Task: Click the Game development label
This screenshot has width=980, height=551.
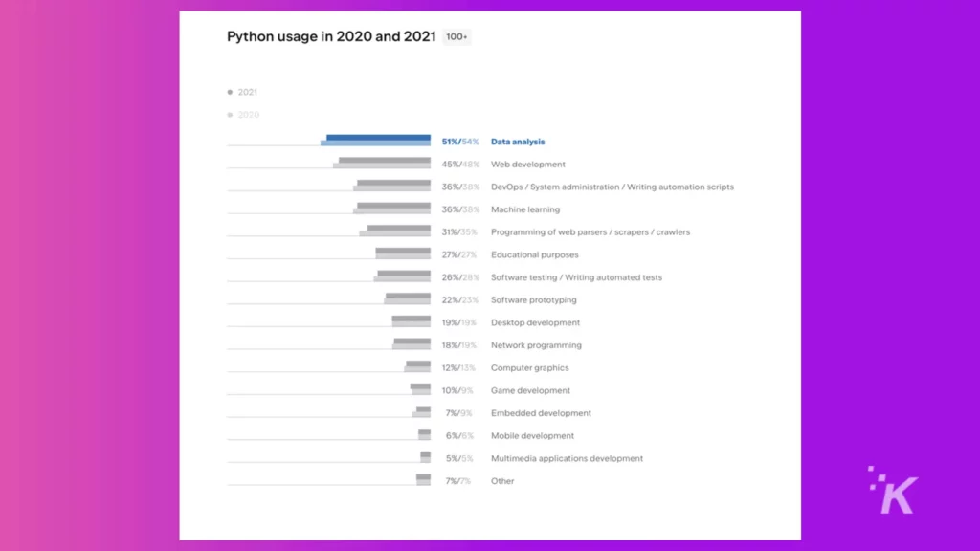Action: pos(530,390)
